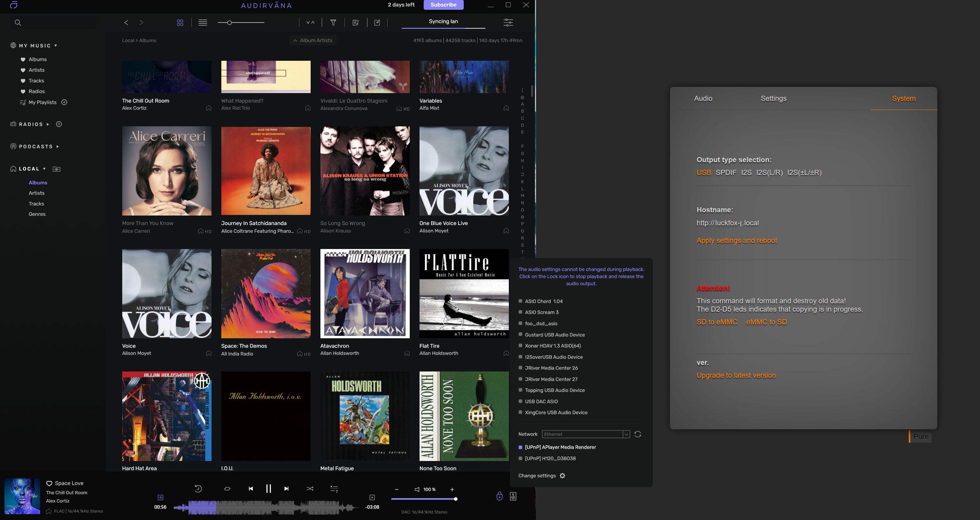Open the speaker output device icon
Image resolution: width=980 pixels, height=520 pixels.
coord(513,496)
